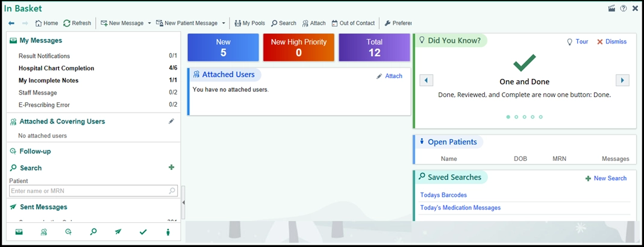The width and height of the screenshot is (644, 247).
Task: Click the Completed checkmark icon in bottom bar
Action: (x=143, y=232)
